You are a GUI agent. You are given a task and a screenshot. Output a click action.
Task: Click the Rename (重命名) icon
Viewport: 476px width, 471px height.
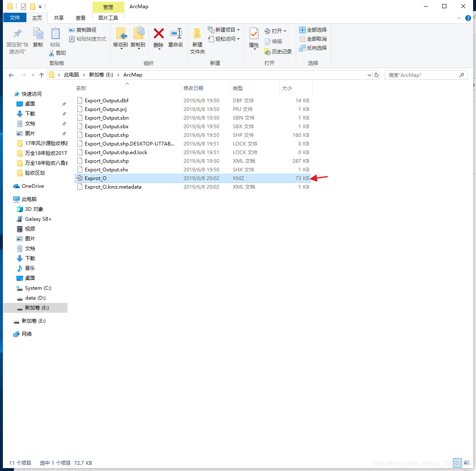click(176, 33)
